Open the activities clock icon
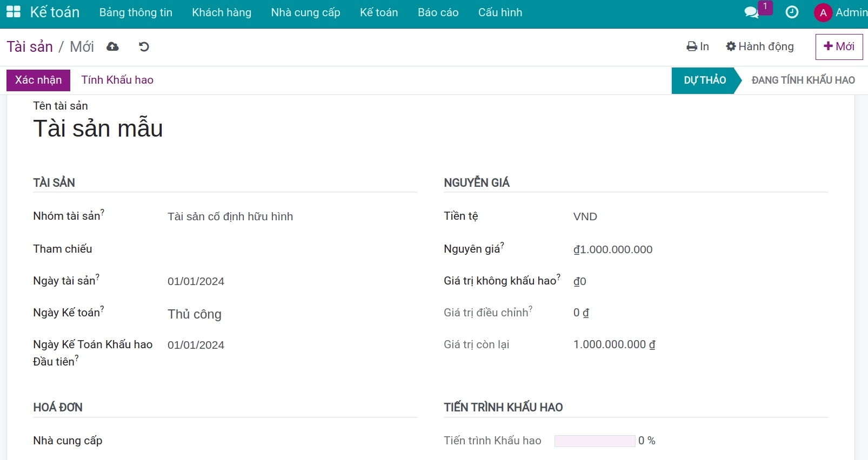 click(x=792, y=12)
